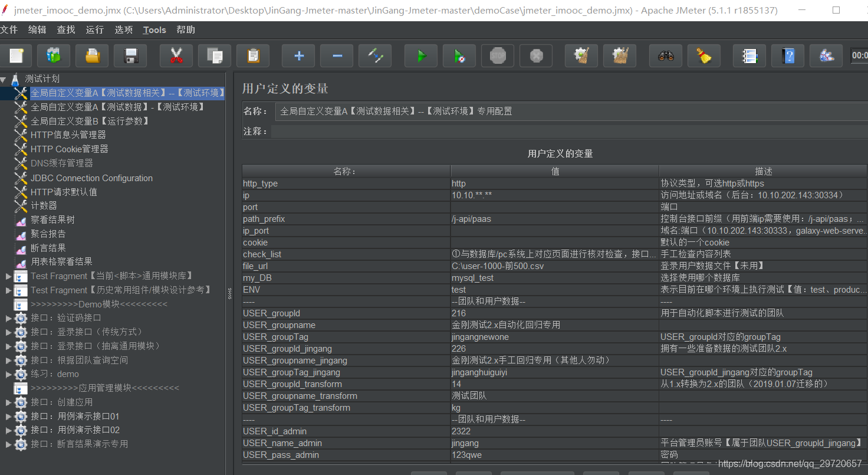The image size is (868, 475).
Task: Open the 运行 menu
Action: pos(94,30)
